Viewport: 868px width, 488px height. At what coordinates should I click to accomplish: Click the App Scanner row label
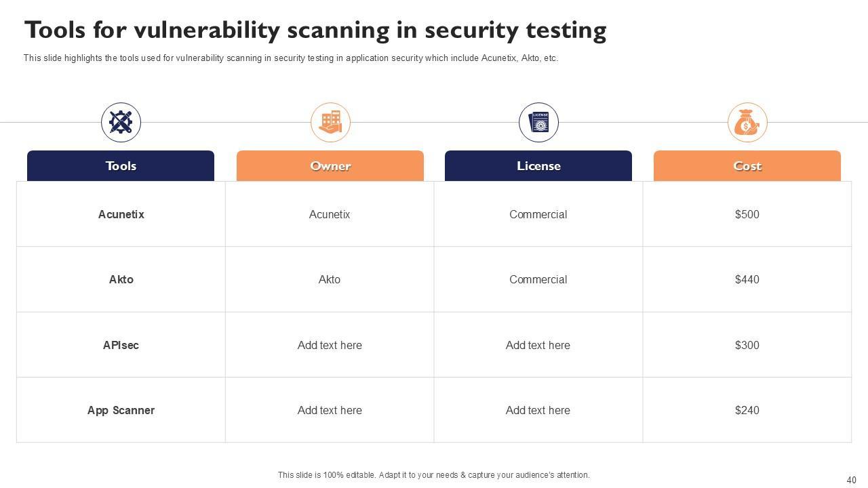[121, 410]
